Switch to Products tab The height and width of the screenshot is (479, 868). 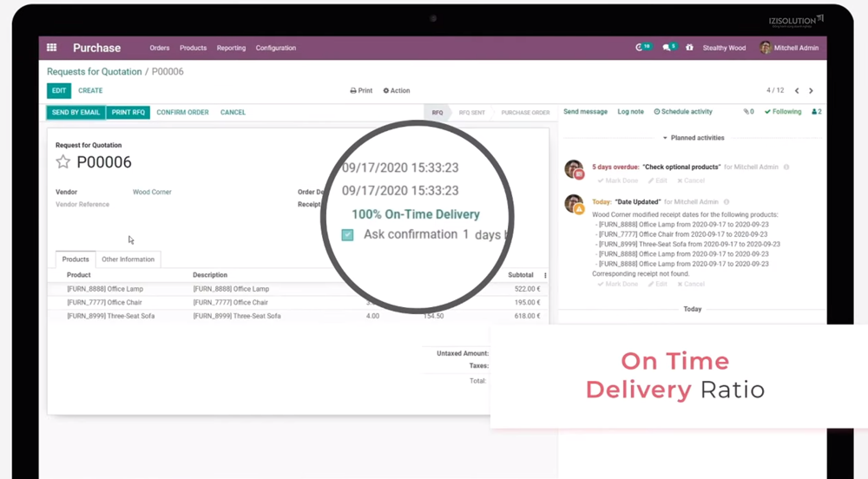click(x=76, y=259)
